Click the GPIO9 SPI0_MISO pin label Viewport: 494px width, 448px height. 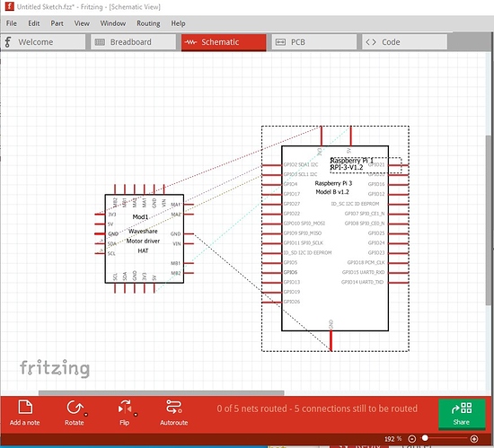(303, 233)
